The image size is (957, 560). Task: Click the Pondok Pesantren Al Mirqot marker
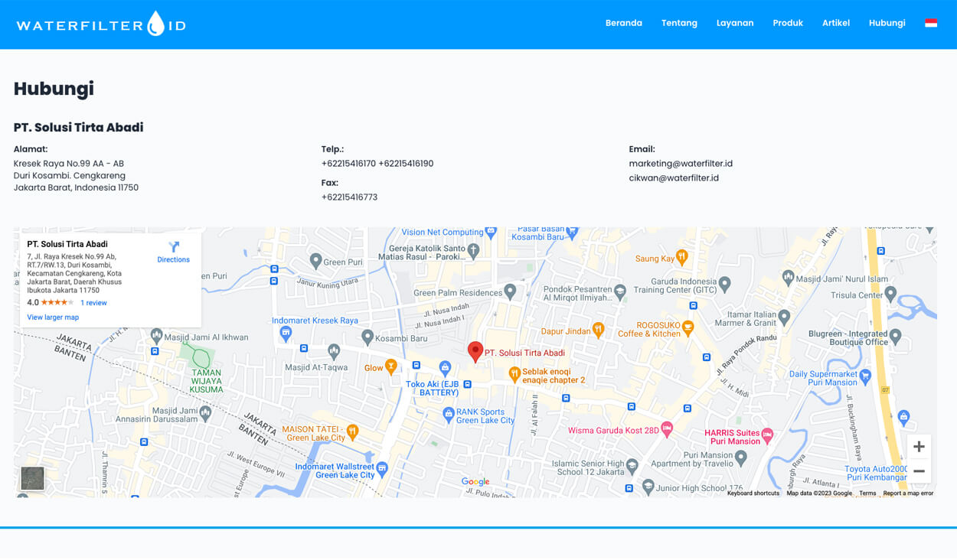click(x=620, y=291)
